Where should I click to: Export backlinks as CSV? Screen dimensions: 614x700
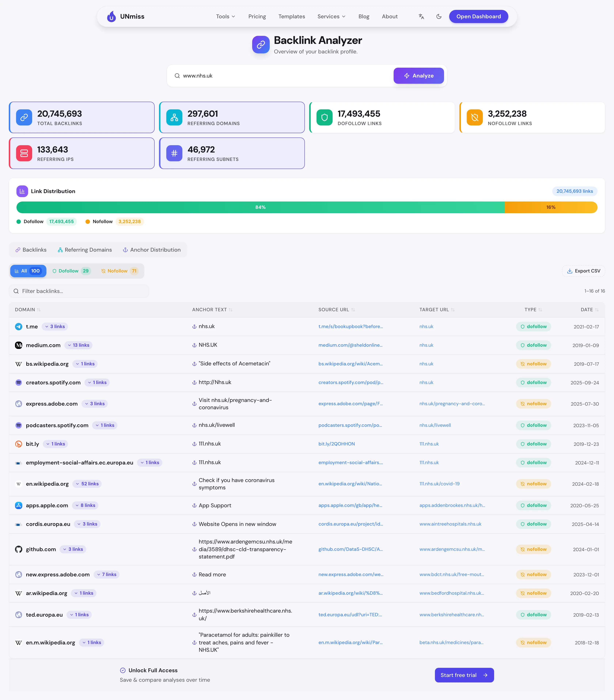[x=583, y=271]
